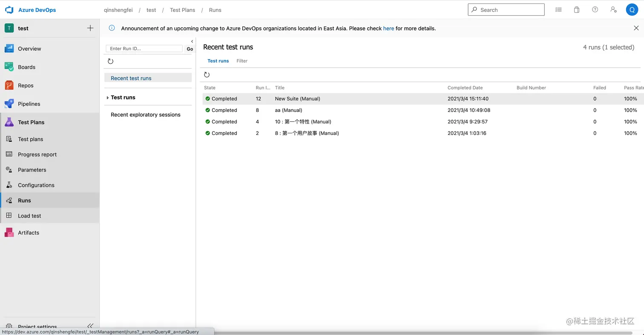This screenshot has height=335, width=644.
Task: Switch to the Filter tab
Action: click(x=242, y=61)
